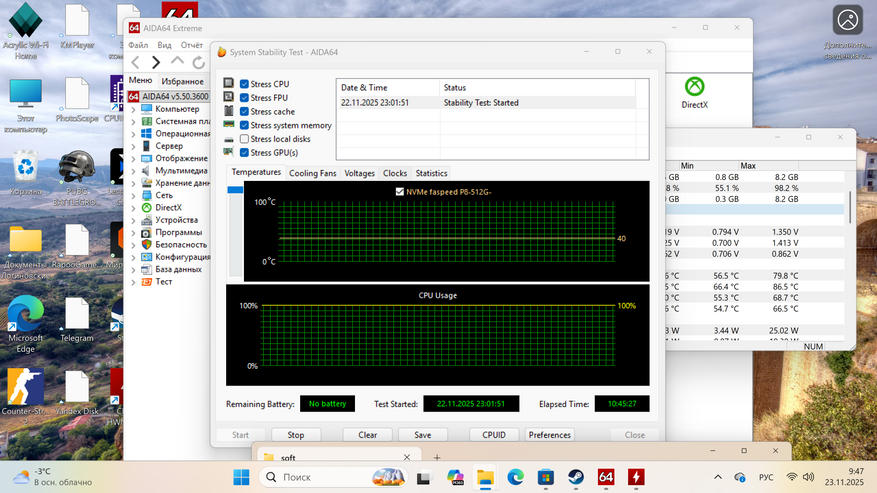Click the Save button
877x493 pixels.
coord(423,435)
